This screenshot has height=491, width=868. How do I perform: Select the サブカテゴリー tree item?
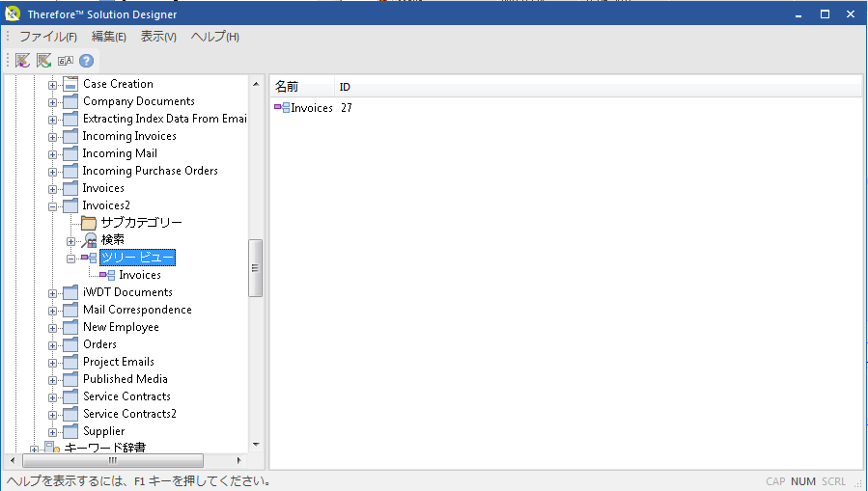point(142,223)
